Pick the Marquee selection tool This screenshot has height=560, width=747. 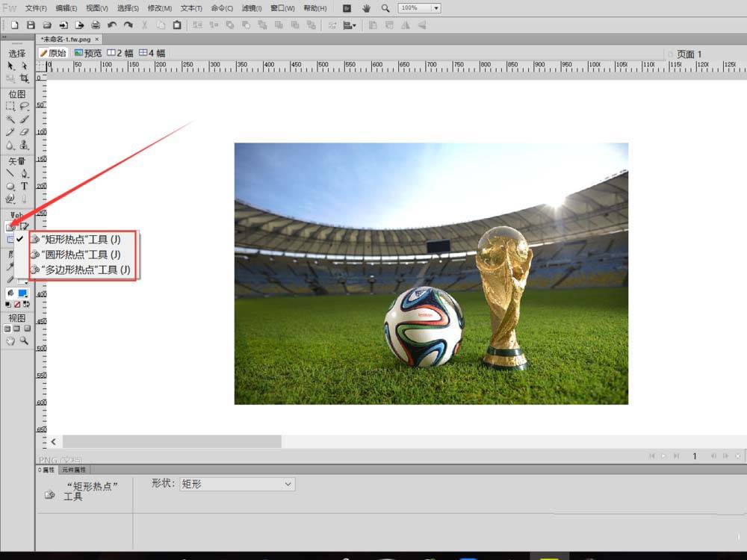pos(10,107)
